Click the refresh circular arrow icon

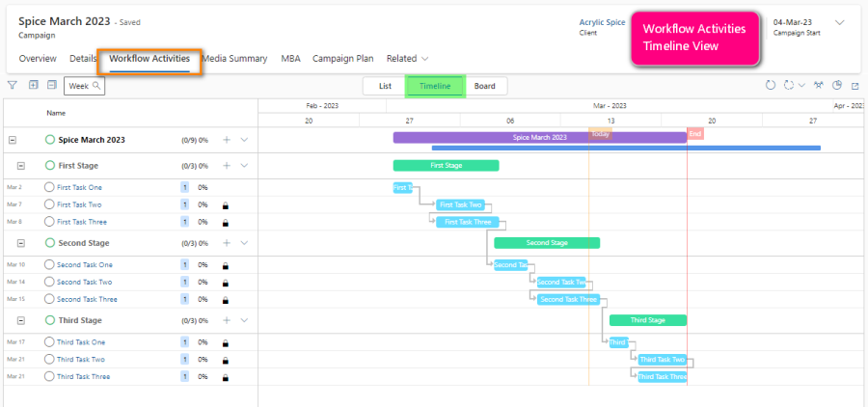(x=771, y=86)
